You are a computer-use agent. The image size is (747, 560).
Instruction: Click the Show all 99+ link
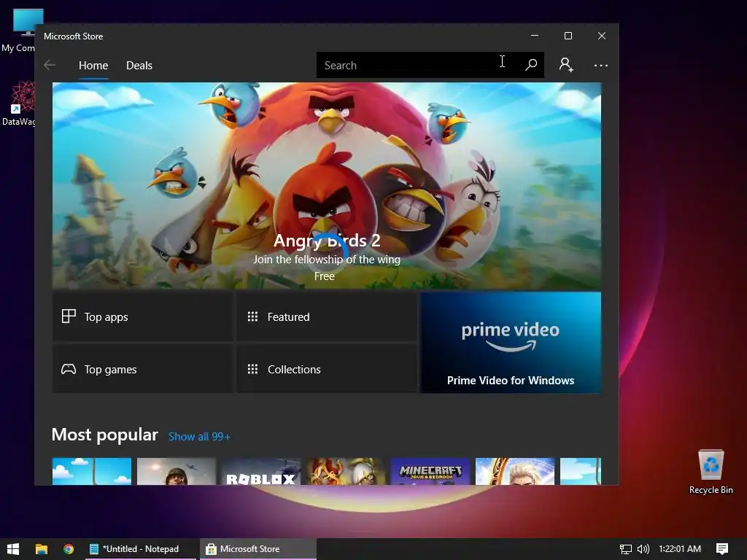coord(199,437)
